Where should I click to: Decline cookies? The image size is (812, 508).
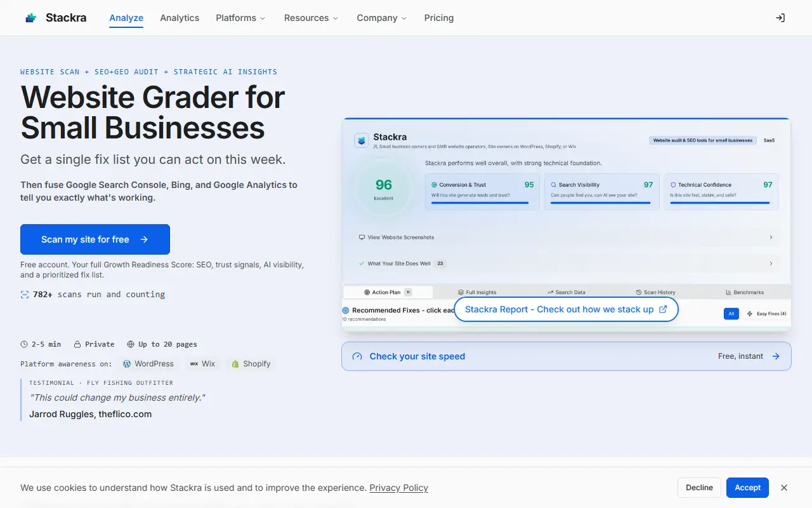pyautogui.click(x=699, y=488)
